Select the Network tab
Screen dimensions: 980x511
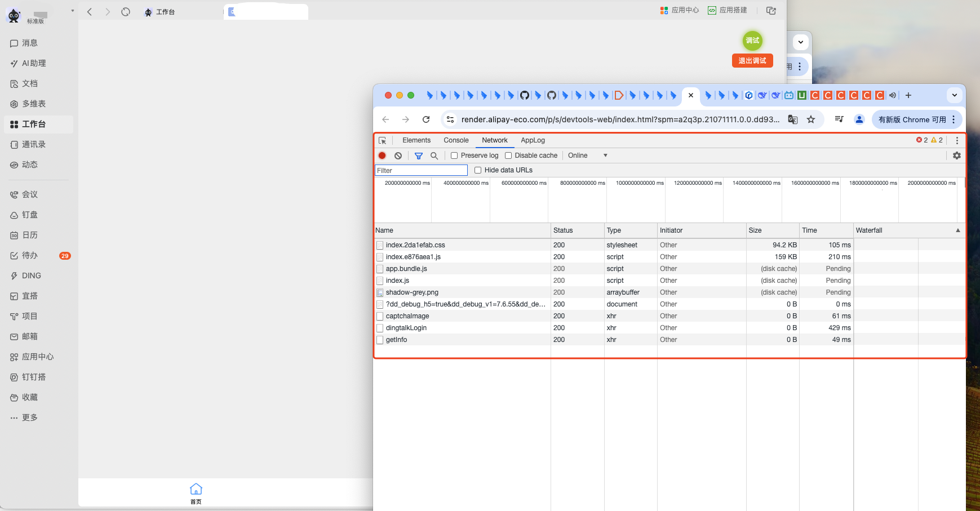pyautogui.click(x=495, y=140)
